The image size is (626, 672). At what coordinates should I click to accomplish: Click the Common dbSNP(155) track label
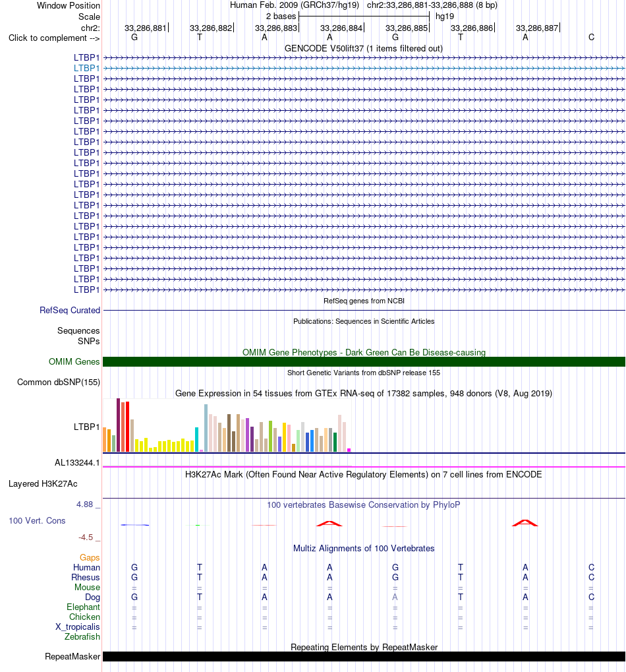(x=59, y=382)
